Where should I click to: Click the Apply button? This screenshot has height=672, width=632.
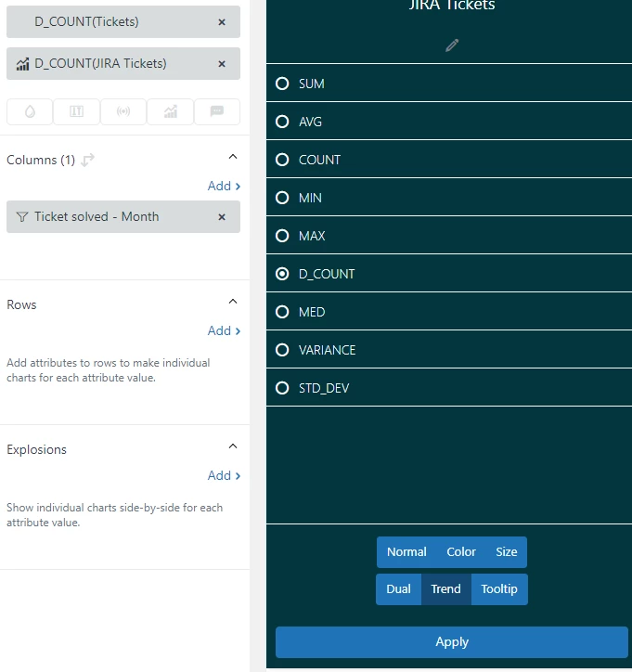click(452, 642)
